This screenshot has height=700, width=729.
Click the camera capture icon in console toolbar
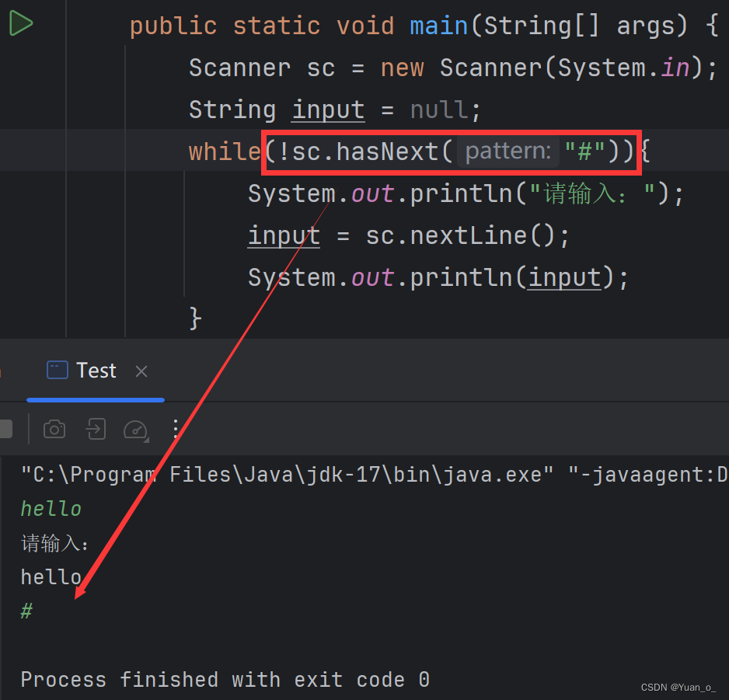(54, 429)
